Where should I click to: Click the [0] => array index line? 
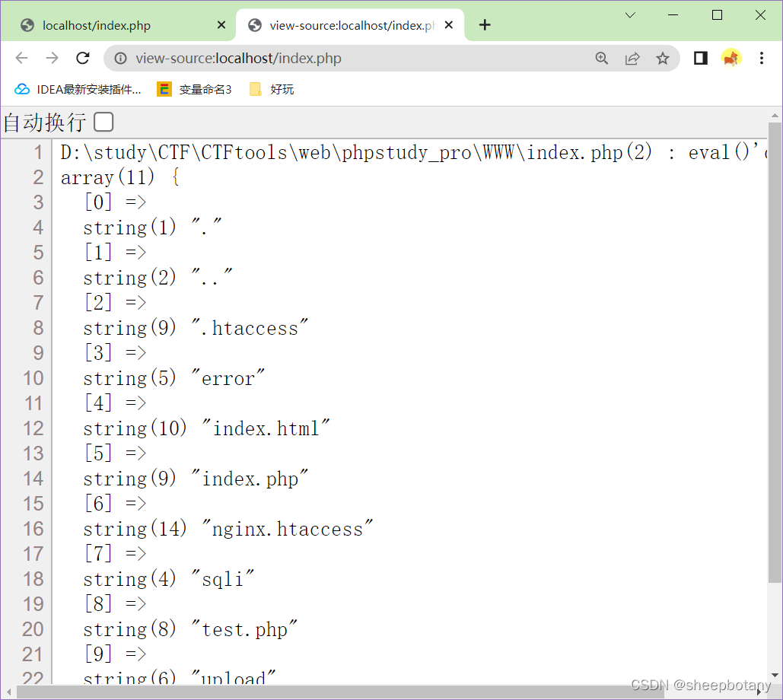(x=115, y=202)
